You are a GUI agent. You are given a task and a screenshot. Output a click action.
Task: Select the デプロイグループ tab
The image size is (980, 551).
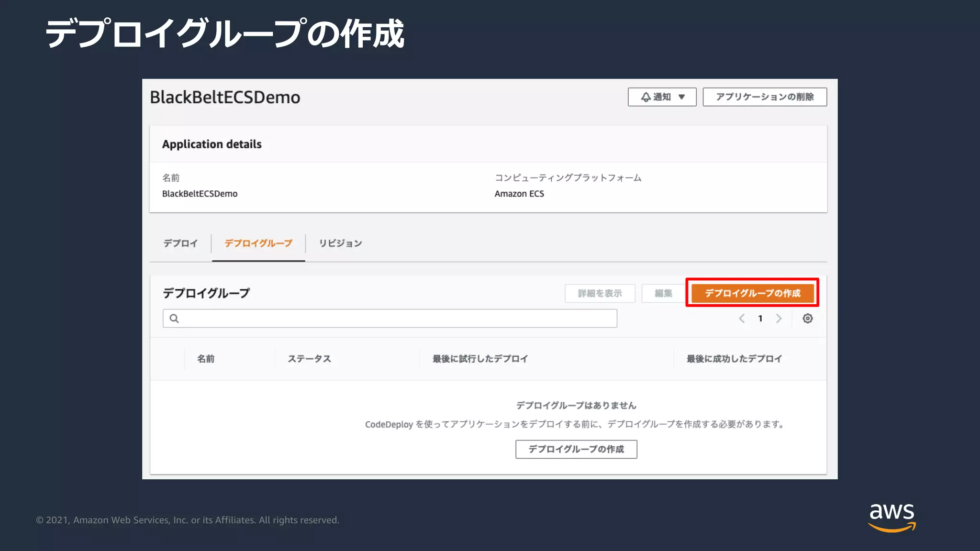pyautogui.click(x=258, y=243)
